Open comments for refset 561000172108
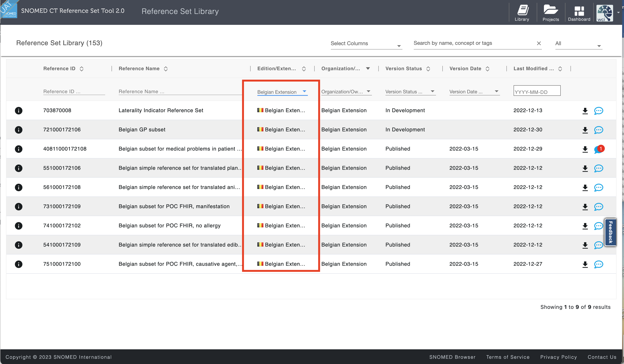The width and height of the screenshot is (624, 364). (599, 187)
